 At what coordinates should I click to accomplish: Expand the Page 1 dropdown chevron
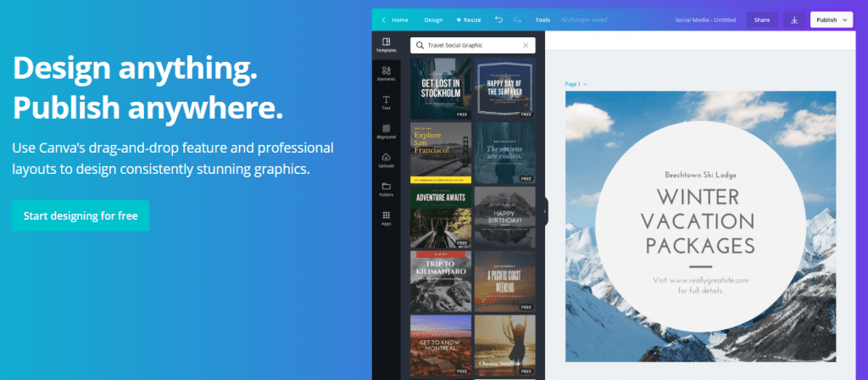[x=585, y=84]
